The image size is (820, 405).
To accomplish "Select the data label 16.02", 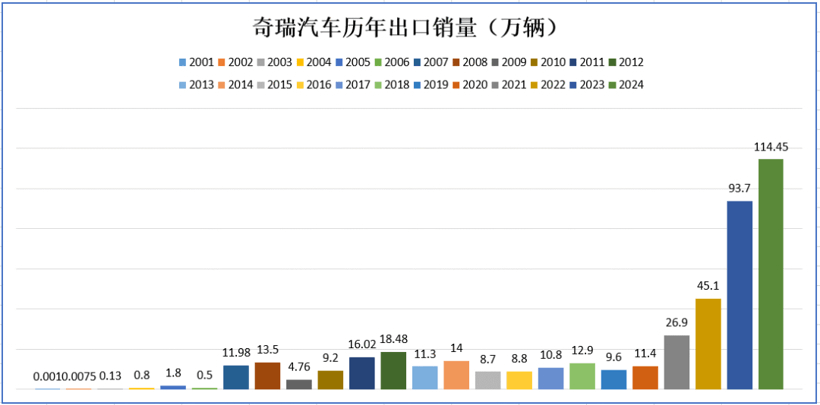I will pos(362,345).
